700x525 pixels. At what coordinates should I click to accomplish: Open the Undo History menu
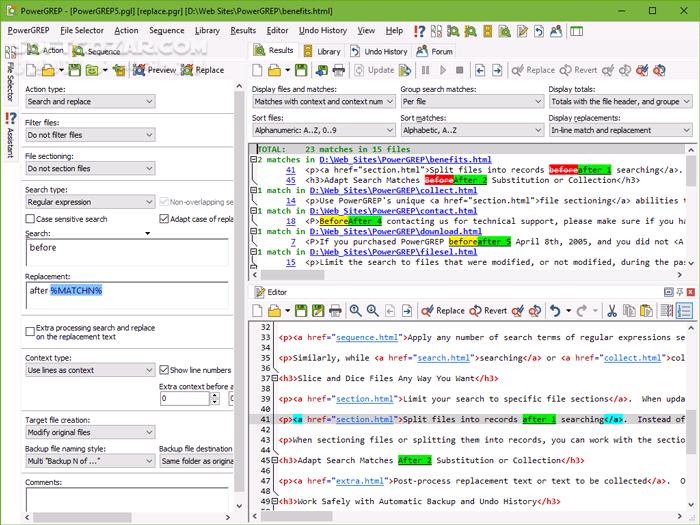[323, 30]
